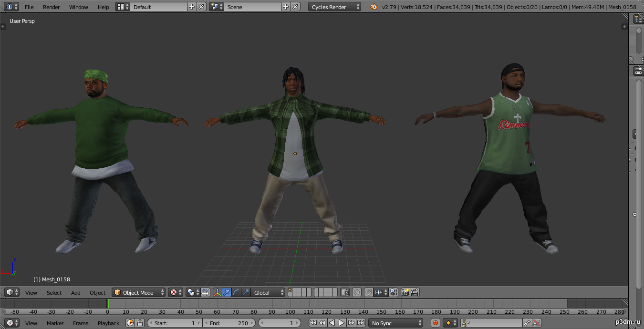
Task: Open the Help menu
Action: pos(104,7)
